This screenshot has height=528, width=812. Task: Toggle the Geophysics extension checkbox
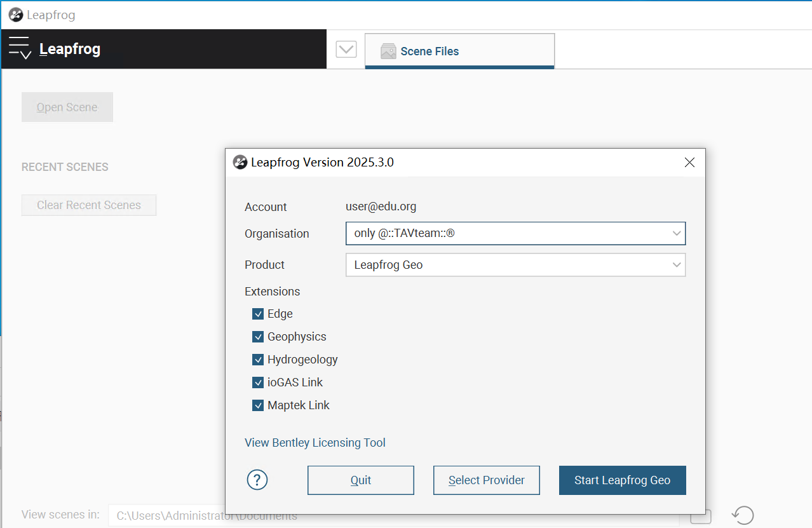258,337
